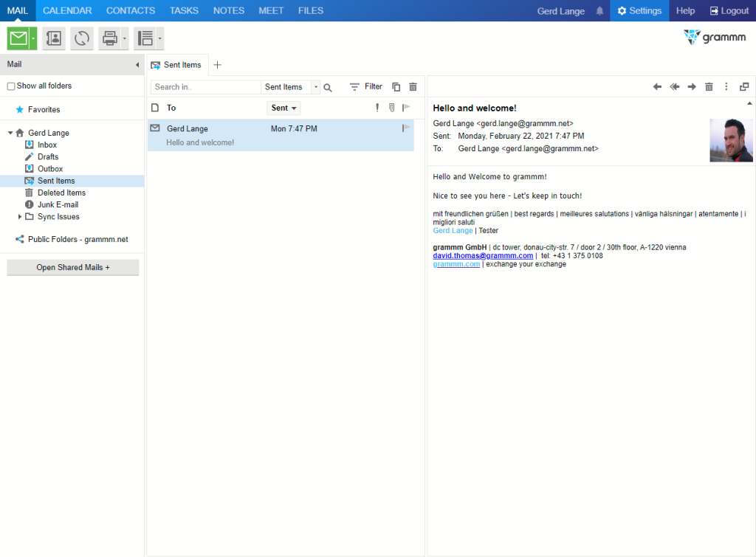Viewport: 756px width, 557px height.
Task: Compose a new email with green envelope button
Action: point(18,38)
